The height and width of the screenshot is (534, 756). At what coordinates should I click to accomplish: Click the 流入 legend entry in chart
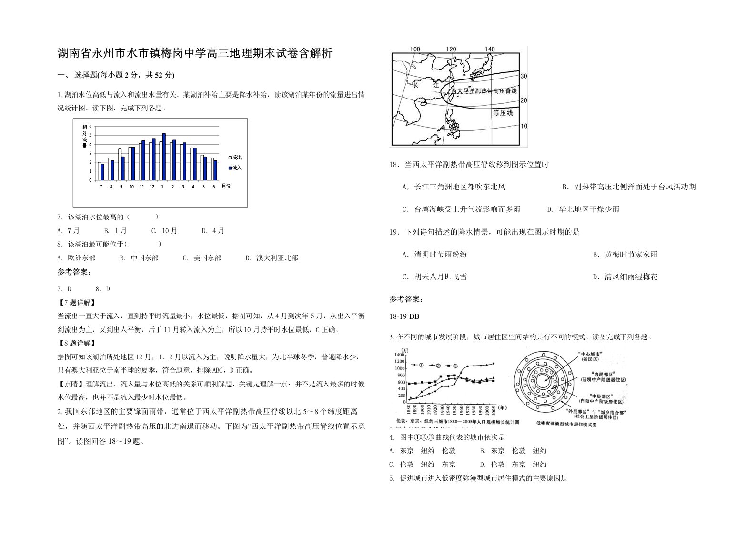[x=235, y=168]
